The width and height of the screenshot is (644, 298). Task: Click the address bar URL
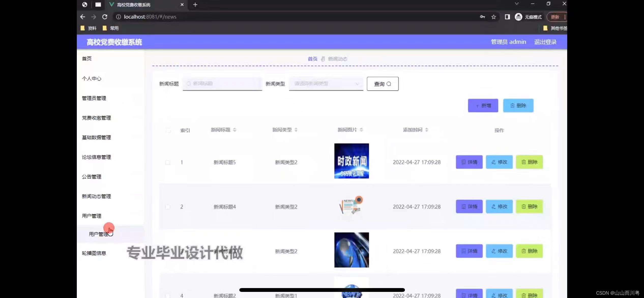pos(150,17)
